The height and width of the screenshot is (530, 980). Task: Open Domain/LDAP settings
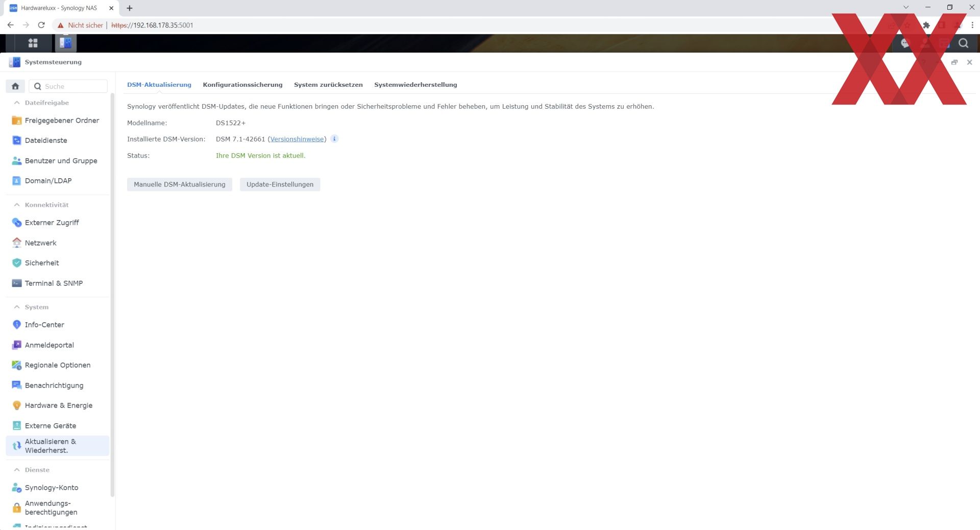point(57,181)
